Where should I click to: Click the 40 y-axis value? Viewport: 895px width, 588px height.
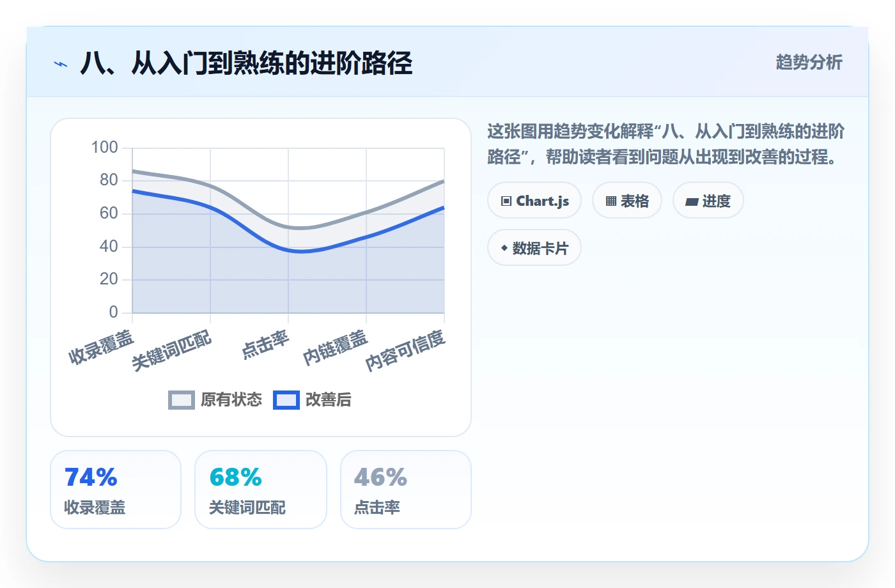109,247
